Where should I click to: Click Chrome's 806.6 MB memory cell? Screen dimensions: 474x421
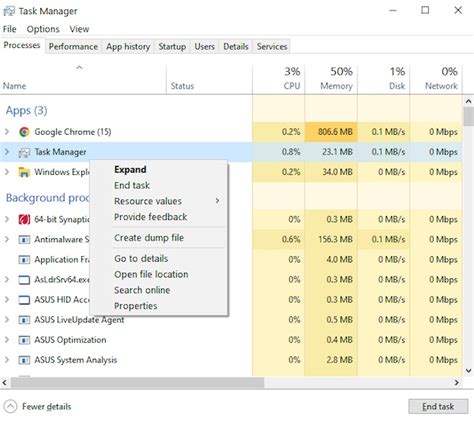[x=331, y=132]
